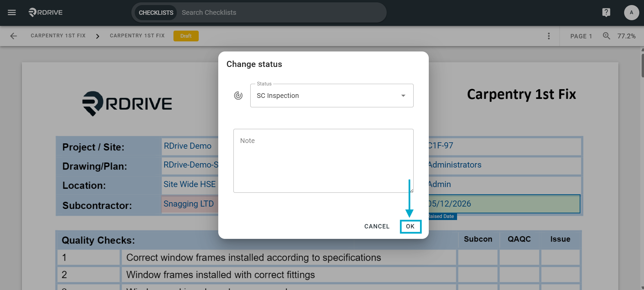Viewport: 644px width, 290px height.
Task: Tick Issue cell for correct fittings row
Action: pyautogui.click(x=560, y=275)
